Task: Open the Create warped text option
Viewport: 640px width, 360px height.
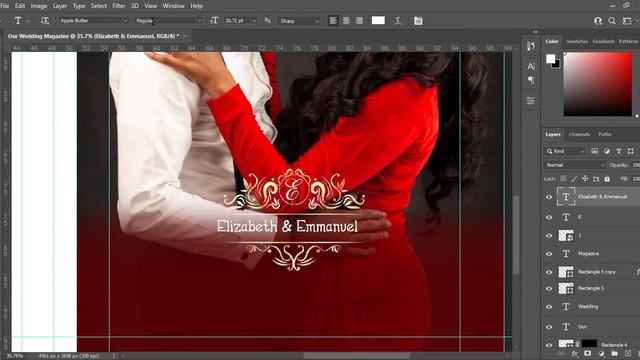Action: pyautogui.click(x=398, y=20)
